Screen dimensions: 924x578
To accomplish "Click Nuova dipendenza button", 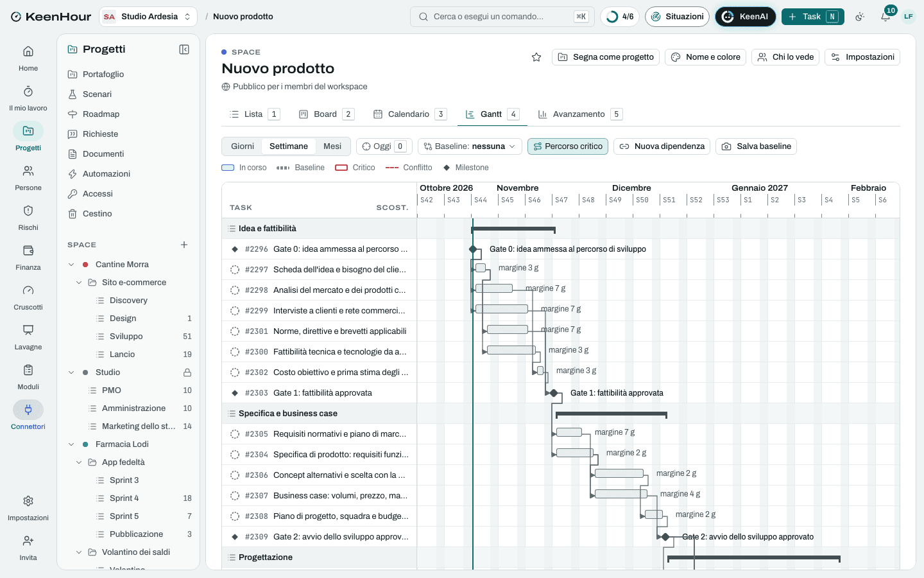I will pyautogui.click(x=662, y=146).
